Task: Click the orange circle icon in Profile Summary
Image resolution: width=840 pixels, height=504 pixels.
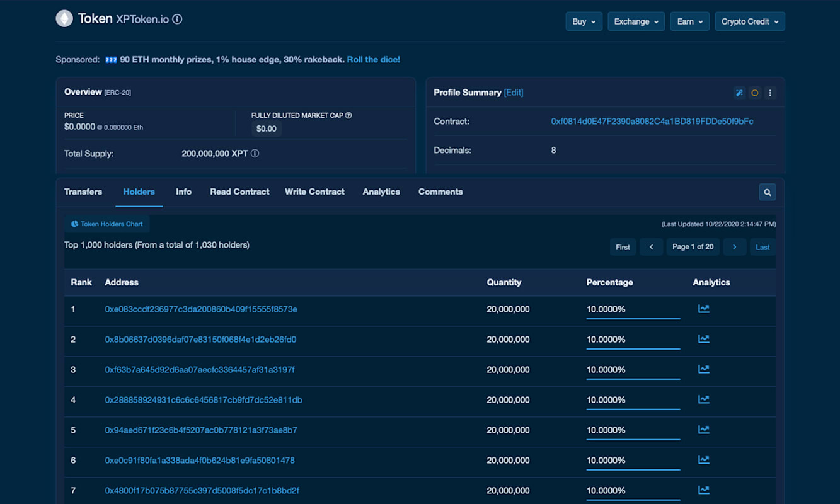Action: (x=755, y=93)
